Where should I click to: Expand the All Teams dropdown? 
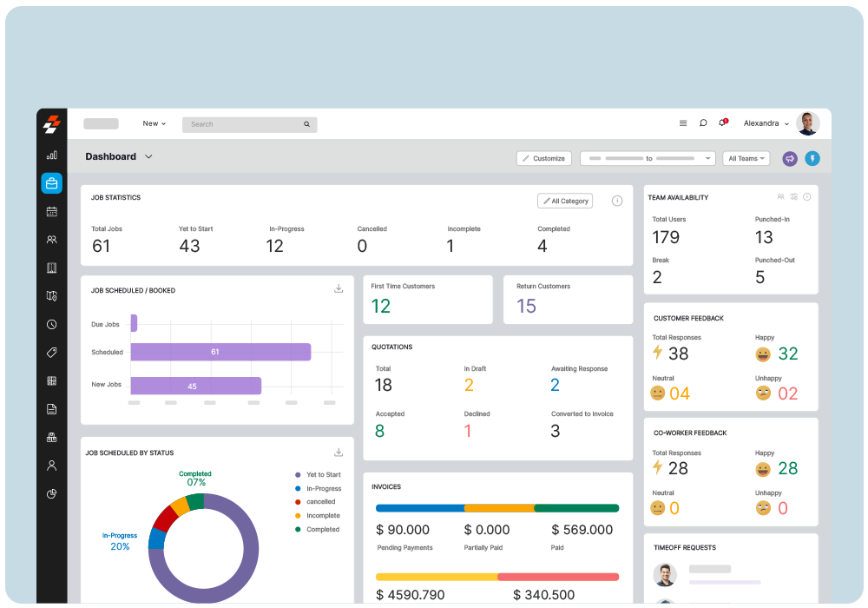746,158
